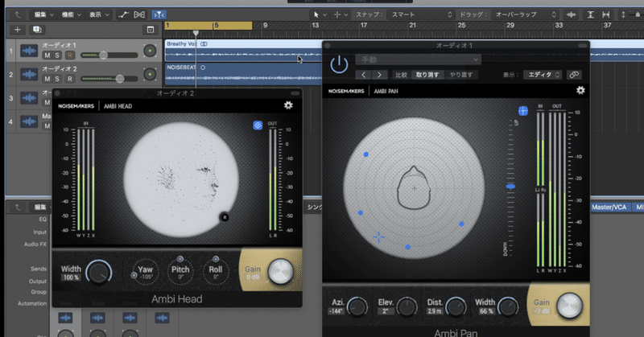Click the back arrow icon in the tracks toolbar
This screenshot has height=337, width=644.
coord(17,14)
